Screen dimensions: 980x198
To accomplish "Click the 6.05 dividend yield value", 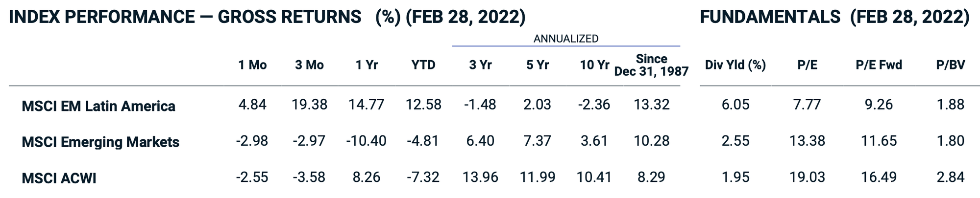I will pos(735,105).
